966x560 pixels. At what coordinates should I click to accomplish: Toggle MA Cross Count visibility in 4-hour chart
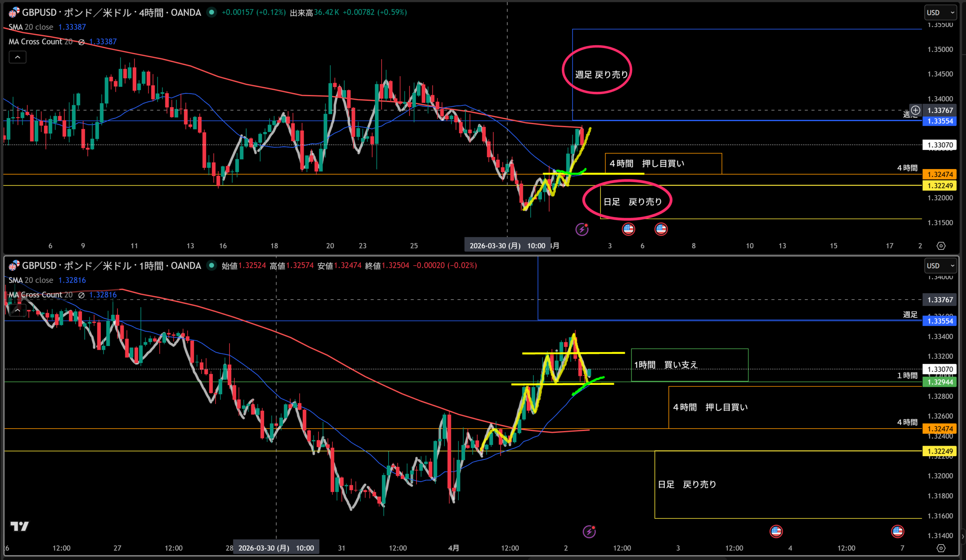pyautogui.click(x=81, y=42)
